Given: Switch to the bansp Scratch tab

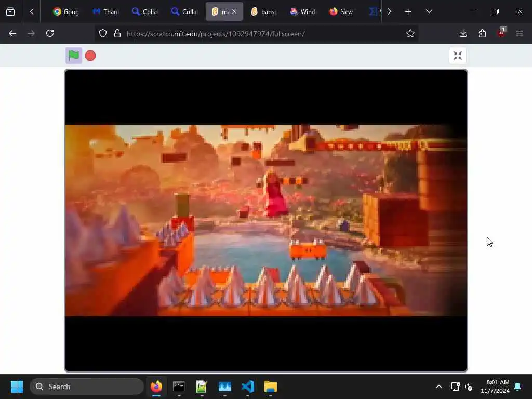Looking at the screenshot, I should (x=263, y=12).
